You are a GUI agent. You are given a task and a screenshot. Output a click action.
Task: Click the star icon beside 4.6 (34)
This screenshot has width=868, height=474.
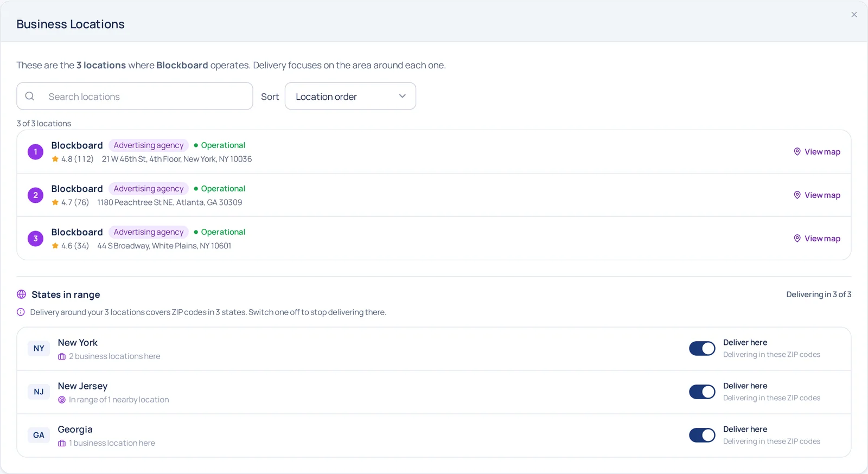(x=55, y=246)
